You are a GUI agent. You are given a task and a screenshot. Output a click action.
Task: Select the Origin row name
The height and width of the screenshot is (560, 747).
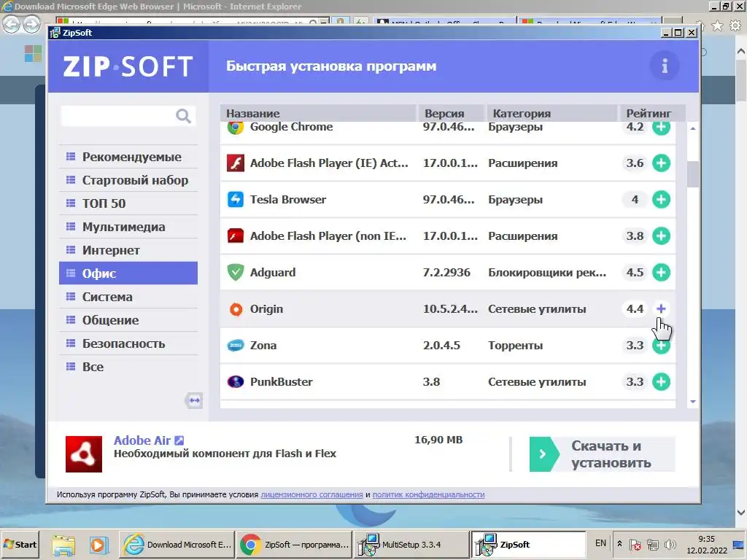[x=267, y=309]
